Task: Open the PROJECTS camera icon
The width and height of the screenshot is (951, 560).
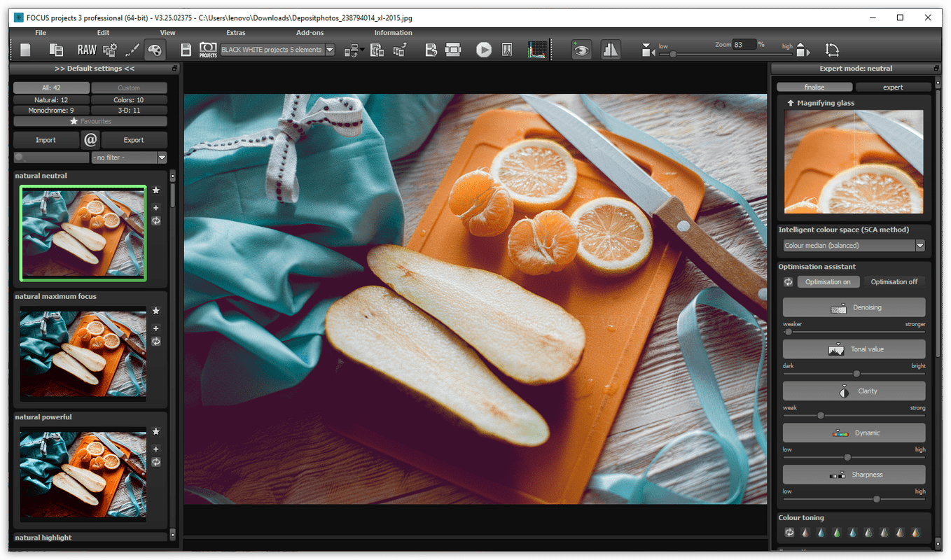Action: tap(208, 50)
